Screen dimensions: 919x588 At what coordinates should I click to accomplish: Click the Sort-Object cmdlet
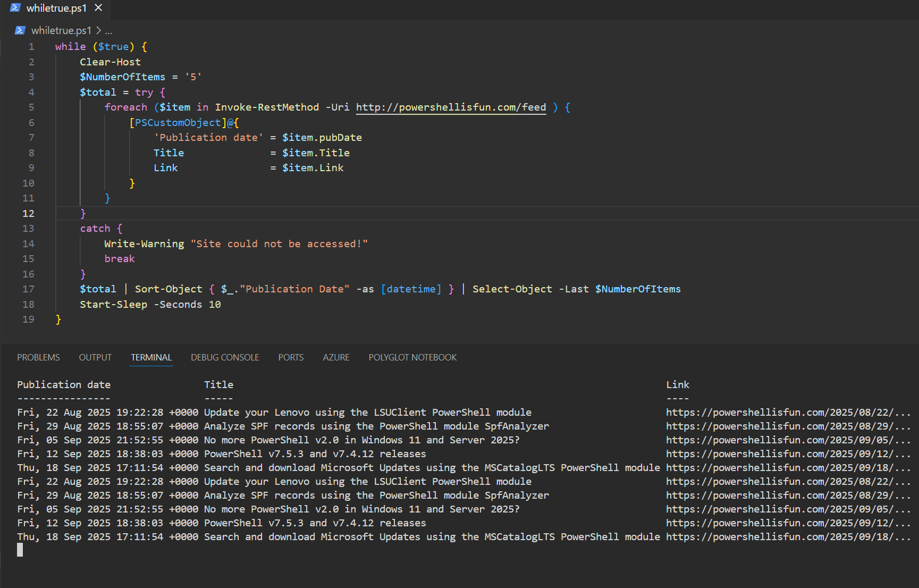[x=168, y=289]
